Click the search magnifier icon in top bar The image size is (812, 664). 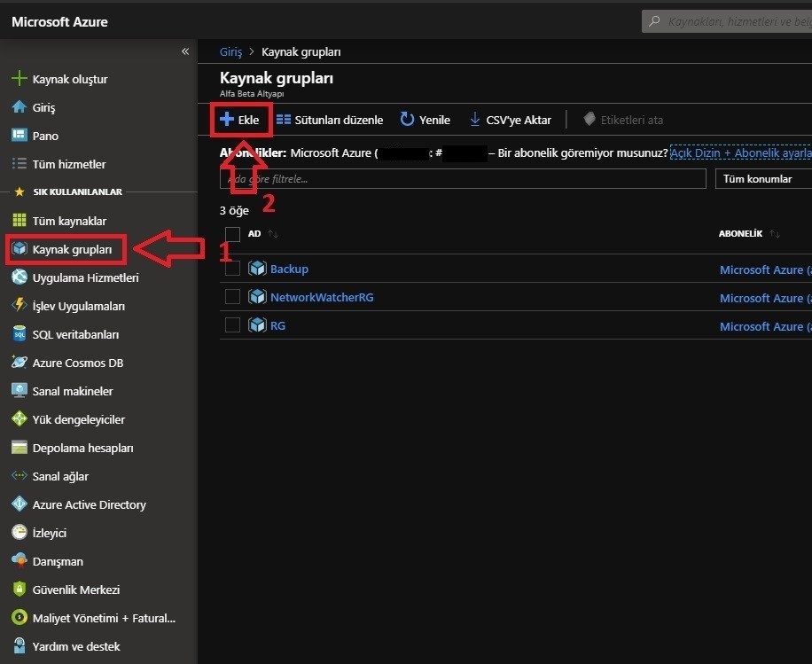coord(654,21)
